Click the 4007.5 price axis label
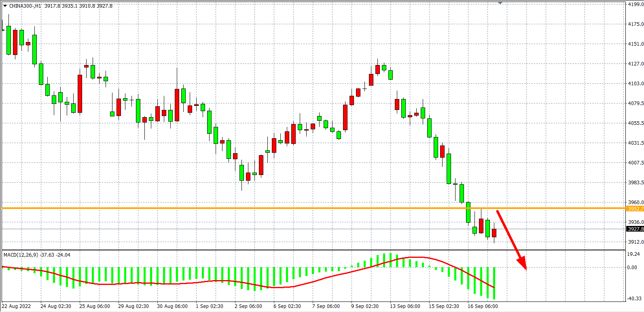Screen dimensions: 644x312 point(635,163)
